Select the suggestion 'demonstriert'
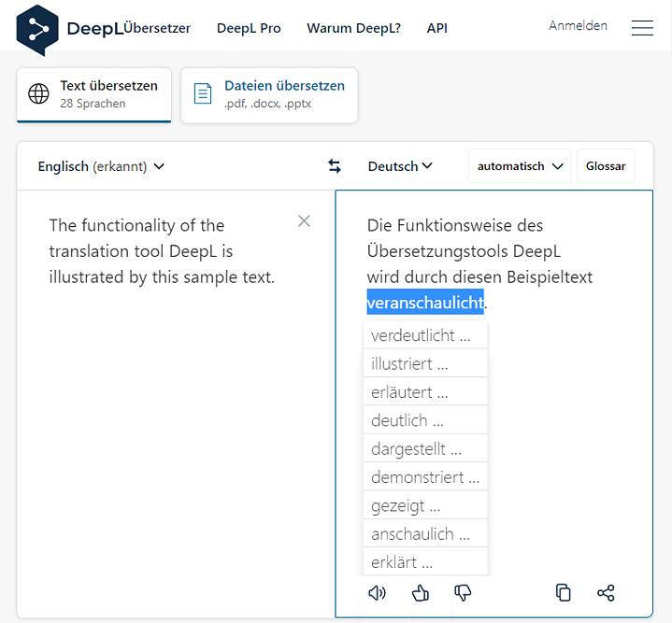Viewport: 672px width, 623px height. [x=424, y=477]
